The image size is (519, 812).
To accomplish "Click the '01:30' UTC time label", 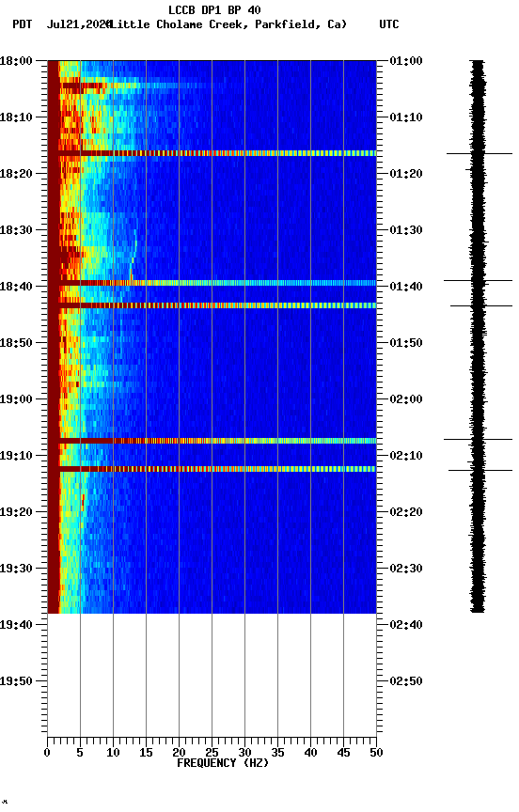I will pos(406,230).
